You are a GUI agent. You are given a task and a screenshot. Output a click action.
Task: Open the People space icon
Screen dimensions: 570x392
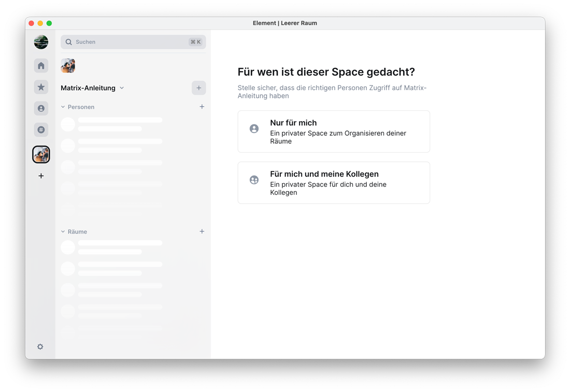pos(41,108)
